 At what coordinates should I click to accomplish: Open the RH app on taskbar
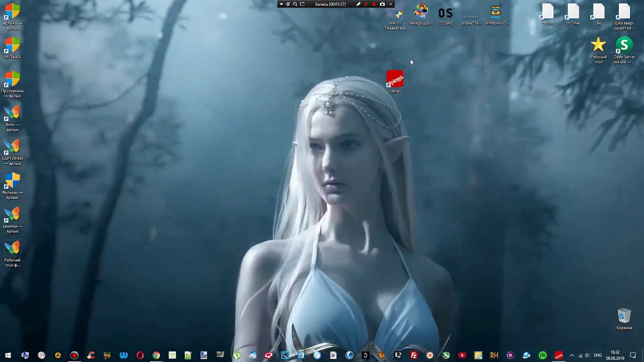pyautogui.click(x=494, y=355)
